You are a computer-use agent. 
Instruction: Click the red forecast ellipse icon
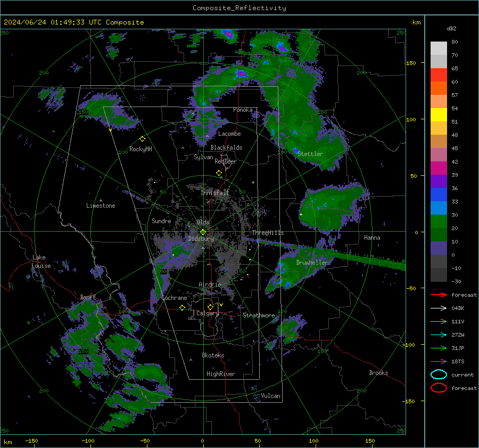(x=439, y=388)
